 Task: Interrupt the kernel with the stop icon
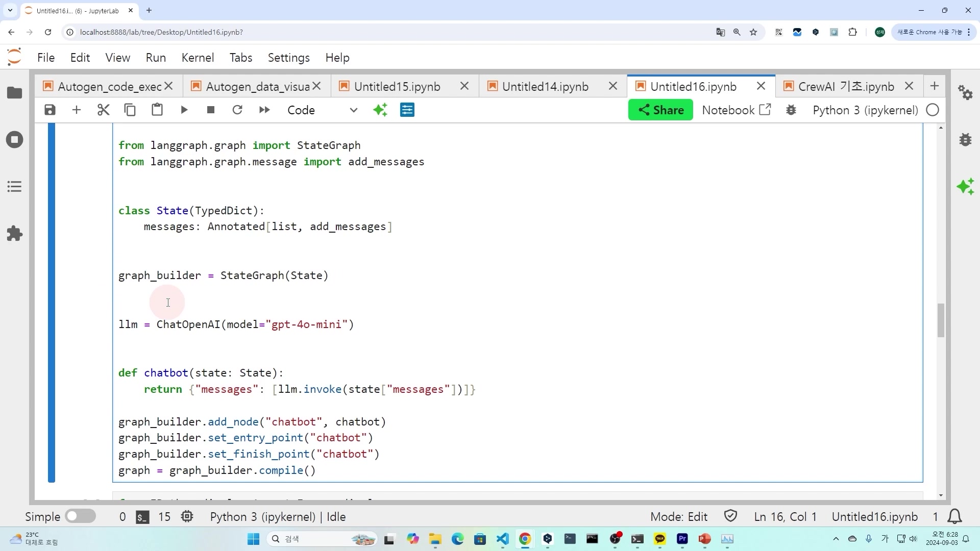point(211,110)
